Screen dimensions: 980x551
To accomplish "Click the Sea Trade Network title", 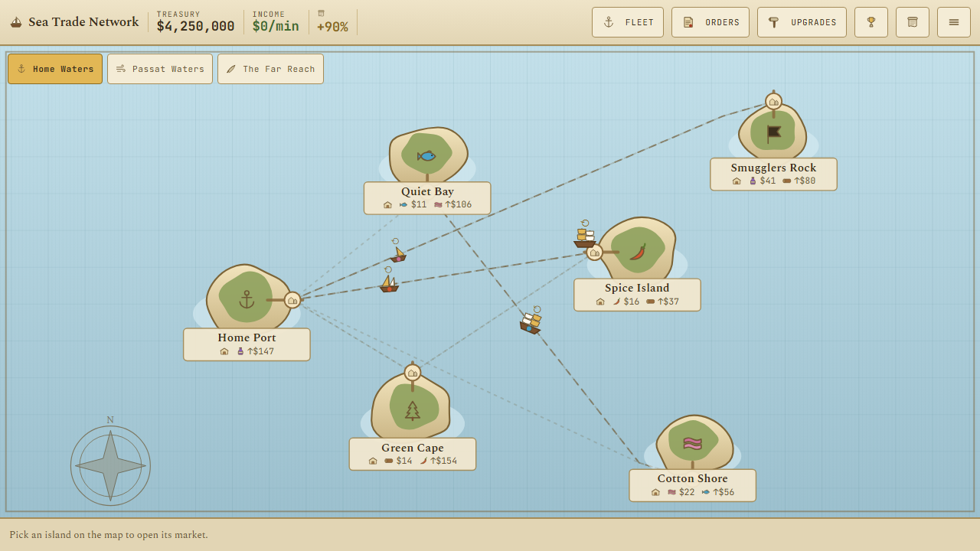I will [x=83, y=22].
